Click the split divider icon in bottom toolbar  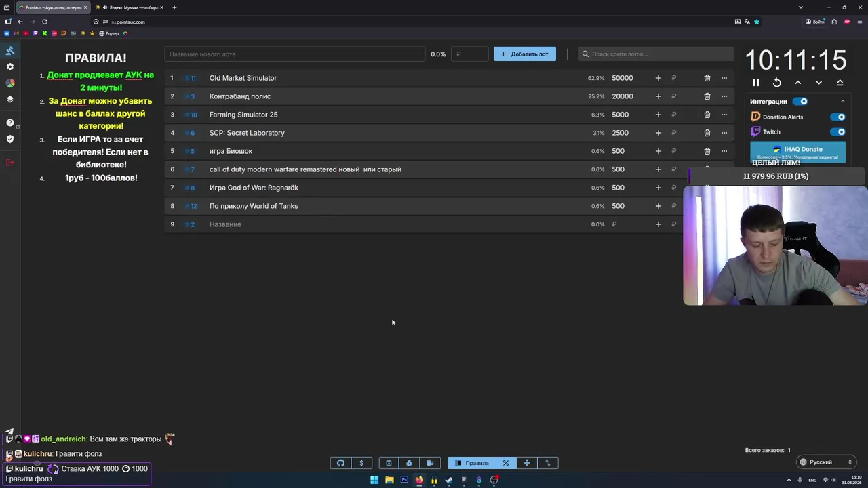click(526, 463)
